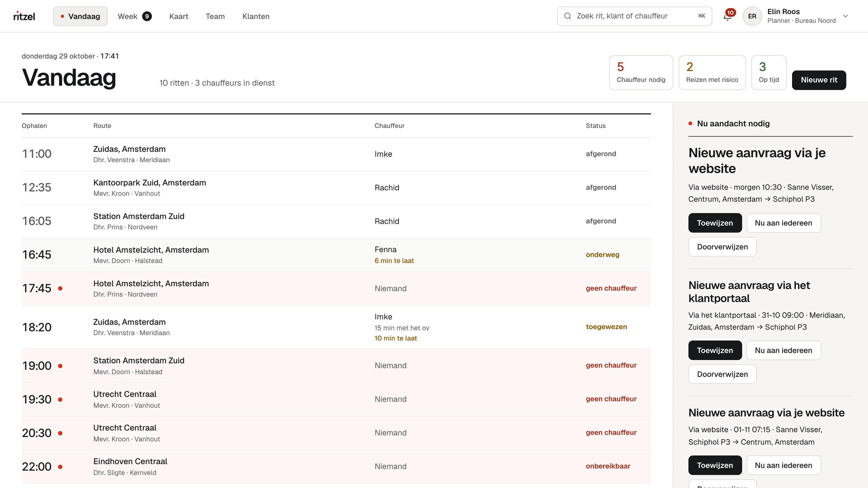Click Nu aan iedereen for 01-11 07:15 request
This screenshot has width=868, height=488.
tap(783, 465)
